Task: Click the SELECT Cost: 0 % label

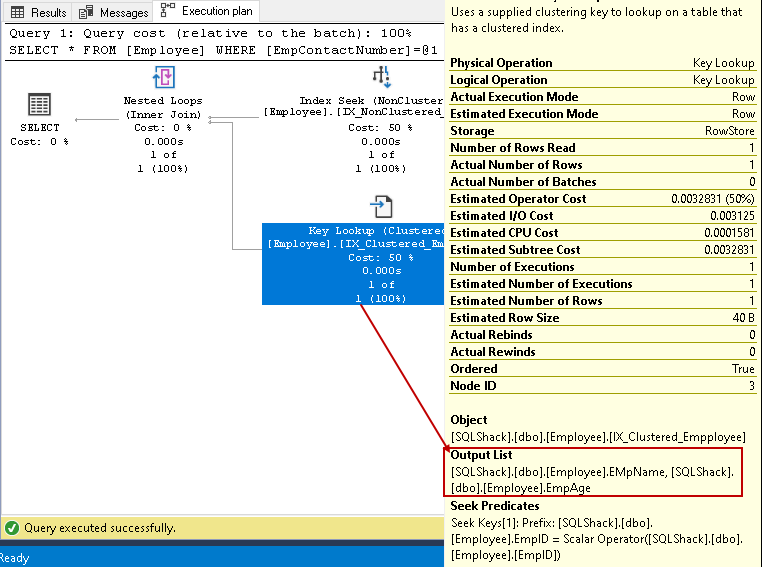Action: tap(39, 135)
